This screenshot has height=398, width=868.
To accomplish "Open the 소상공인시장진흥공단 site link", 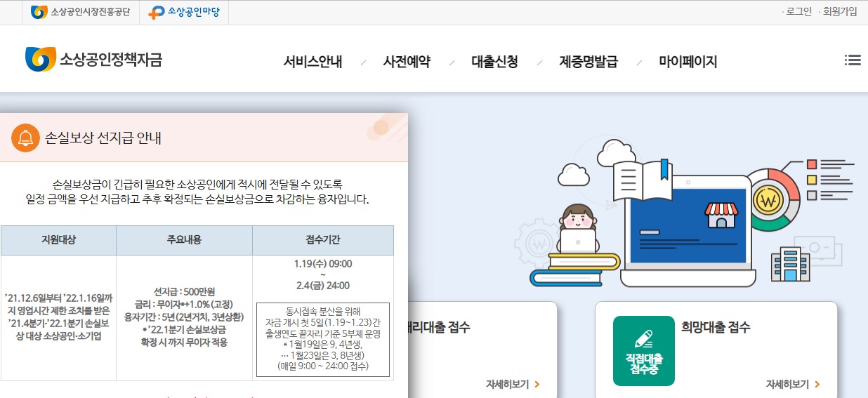I will click(x=81, y=12).
